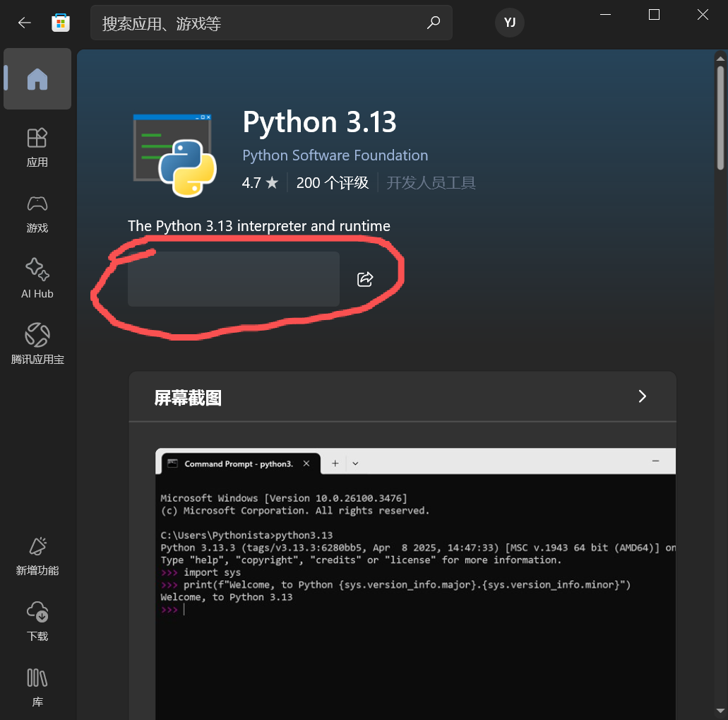Screen dimensions: 728x720
Task: Open the Python Software Foundation publisher link
Action: tap(335, 155)
